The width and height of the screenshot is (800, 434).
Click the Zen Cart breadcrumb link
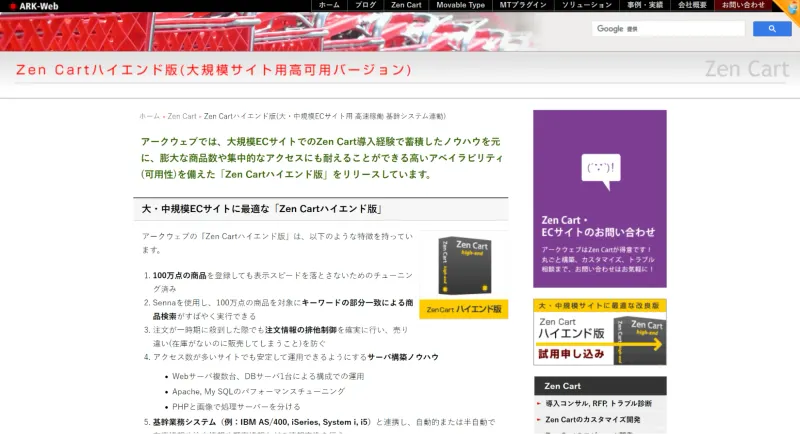coord(182,116)
